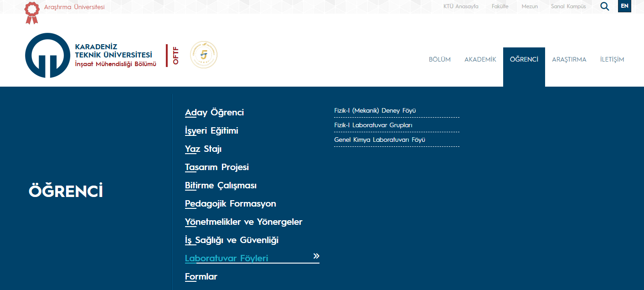
Task: Open Fizik-I (Mekanik) Deney Föyü link
Action: (375, 110)
